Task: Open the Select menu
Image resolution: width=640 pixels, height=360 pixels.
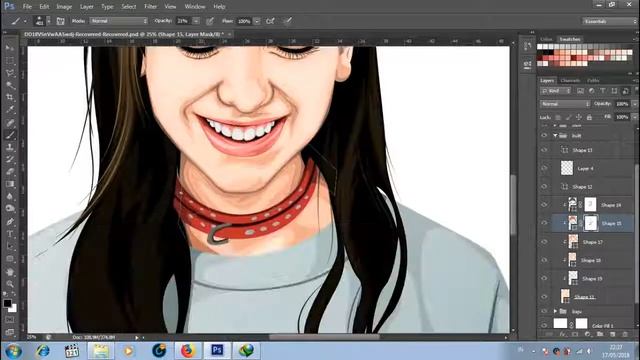Action: pos(129,7)
